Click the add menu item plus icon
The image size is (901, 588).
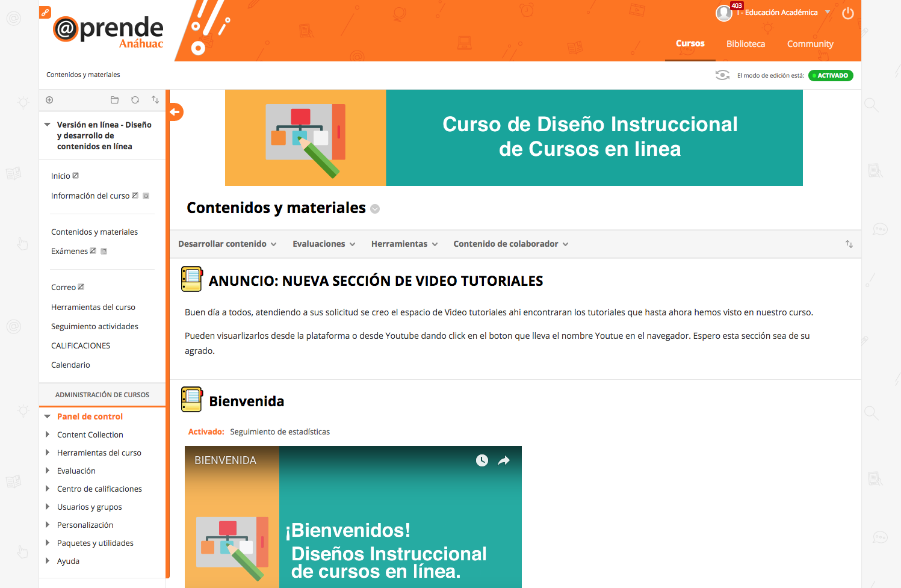49,100
